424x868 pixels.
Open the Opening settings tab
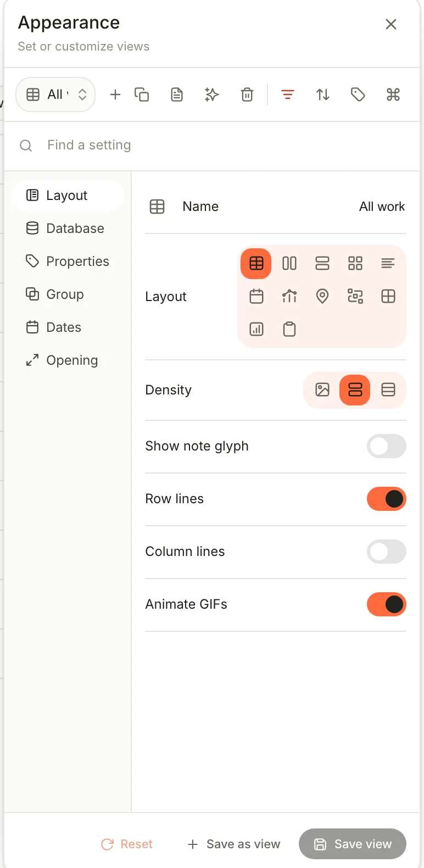(x=68, y=360)
